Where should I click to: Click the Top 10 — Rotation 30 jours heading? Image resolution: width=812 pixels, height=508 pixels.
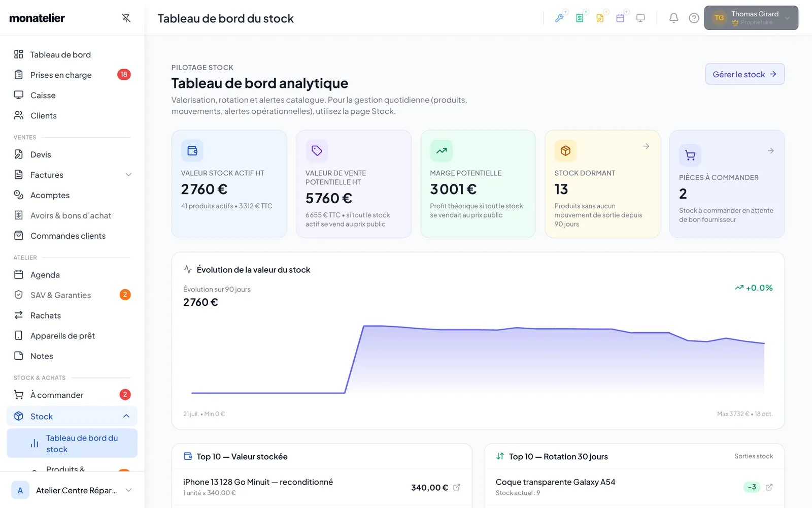[x=558, y=457]
